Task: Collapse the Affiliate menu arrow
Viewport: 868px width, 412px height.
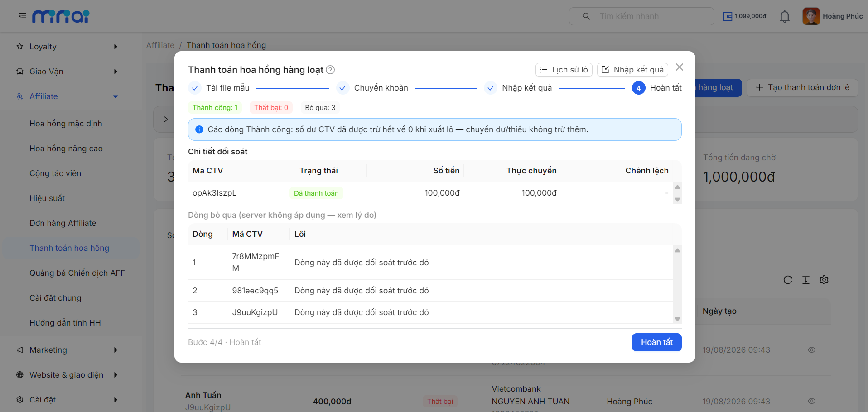Action: click(x=116, y=96)
